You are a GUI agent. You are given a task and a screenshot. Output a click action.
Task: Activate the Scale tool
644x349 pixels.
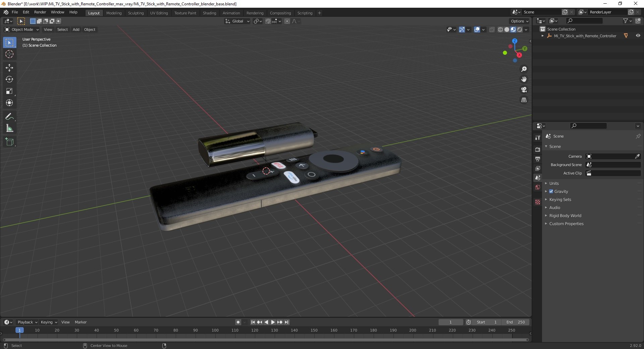(9, 91)
